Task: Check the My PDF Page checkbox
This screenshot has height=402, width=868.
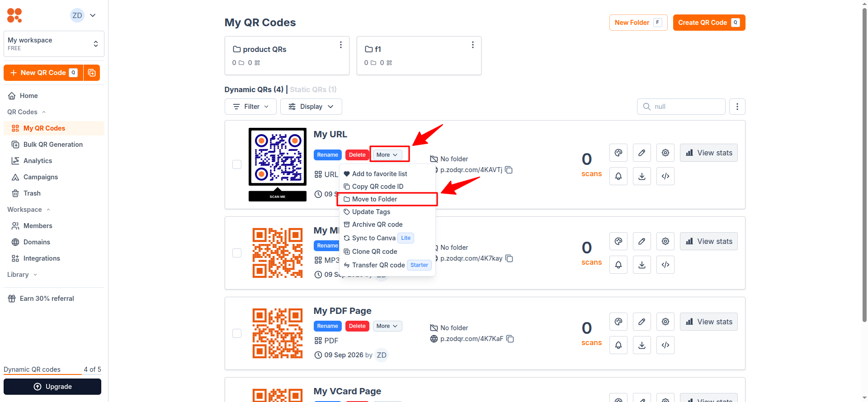Action: tap(237, 333)
